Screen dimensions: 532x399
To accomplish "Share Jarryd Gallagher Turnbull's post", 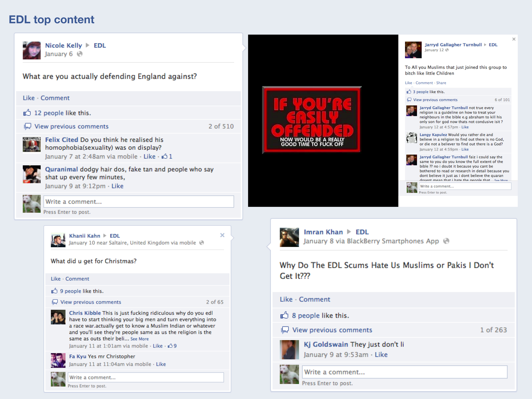I will 441,83.
